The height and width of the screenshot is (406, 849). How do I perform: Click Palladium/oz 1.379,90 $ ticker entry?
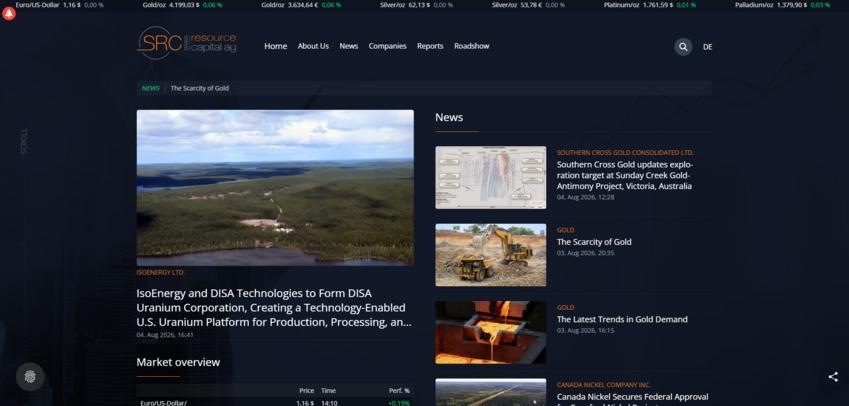click(x=782, y=5)
